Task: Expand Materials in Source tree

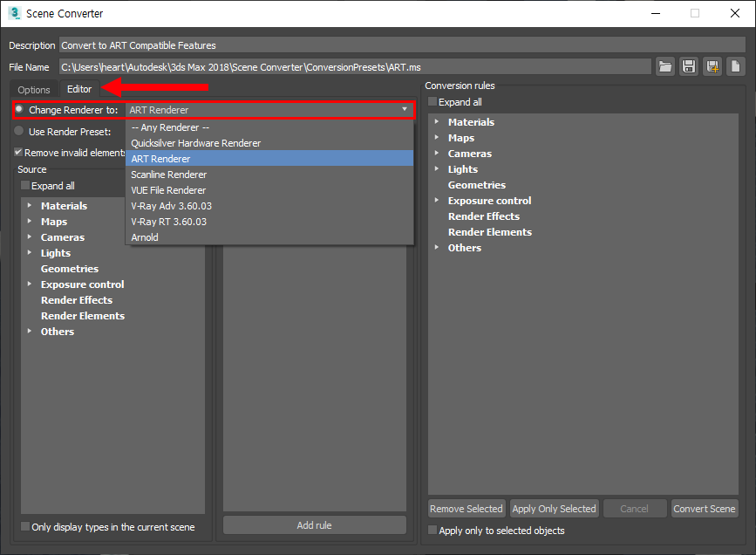Action: [x=30, y=205]
